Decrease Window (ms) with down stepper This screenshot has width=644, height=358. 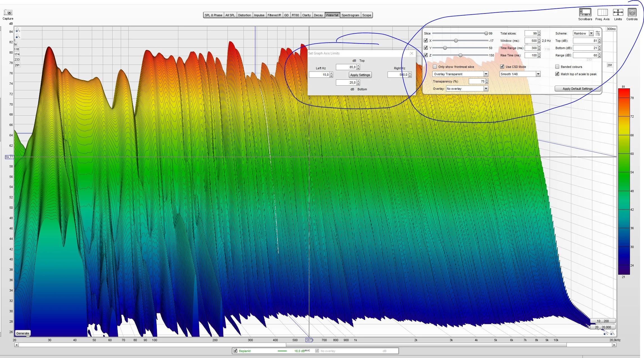[539, 42]
